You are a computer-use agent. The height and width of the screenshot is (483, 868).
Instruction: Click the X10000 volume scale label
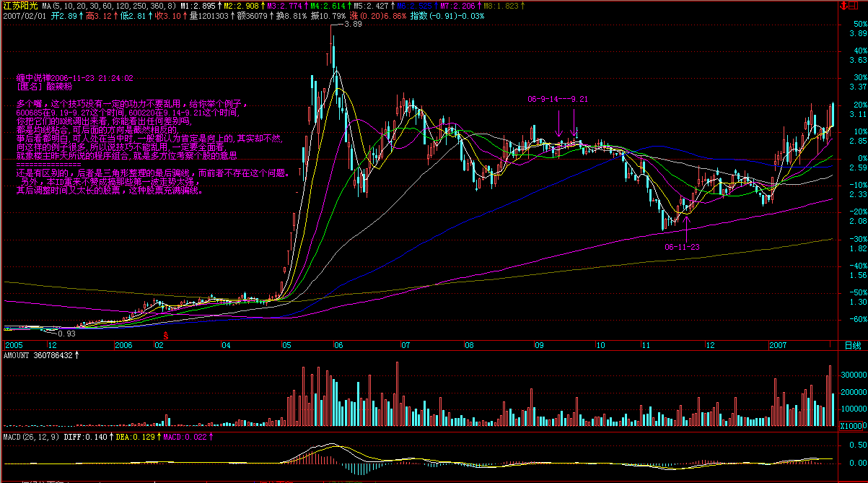[854, 426]
